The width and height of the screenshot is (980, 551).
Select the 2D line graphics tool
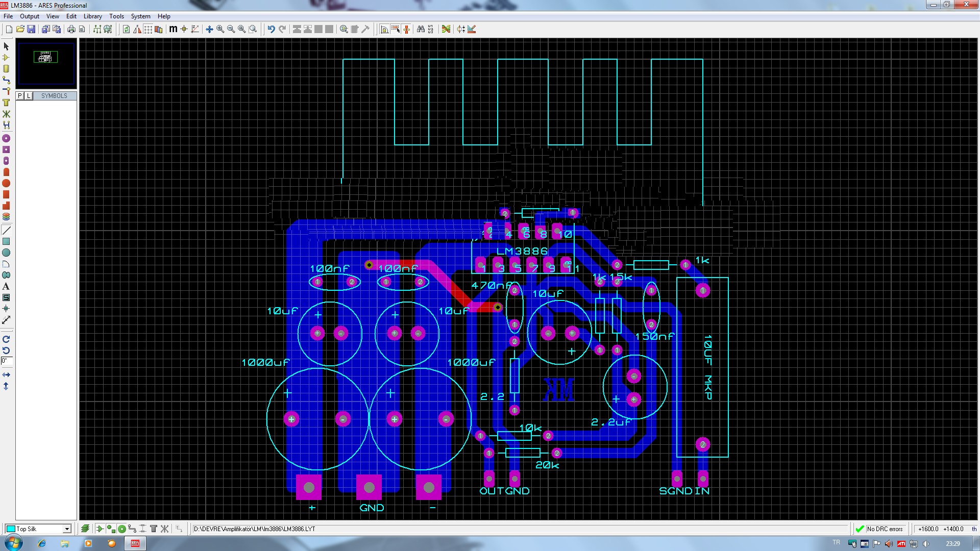coord(6,230)
